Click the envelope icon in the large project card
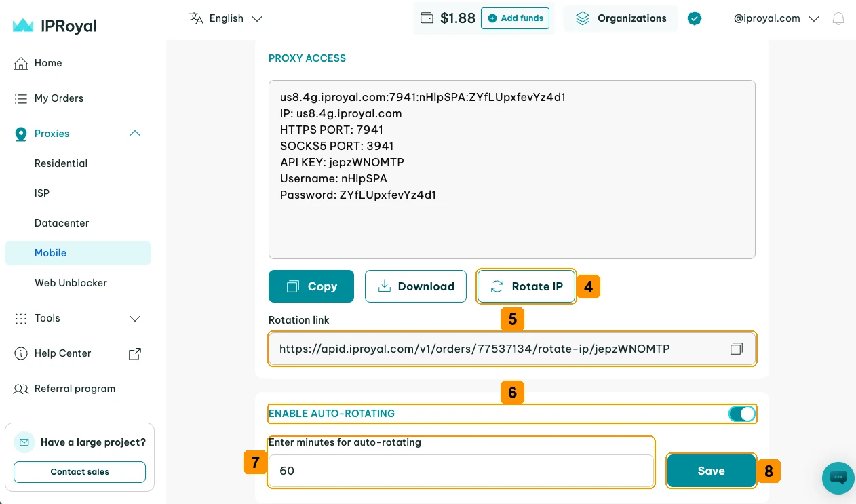856x504 pixels. pos(24,442)
